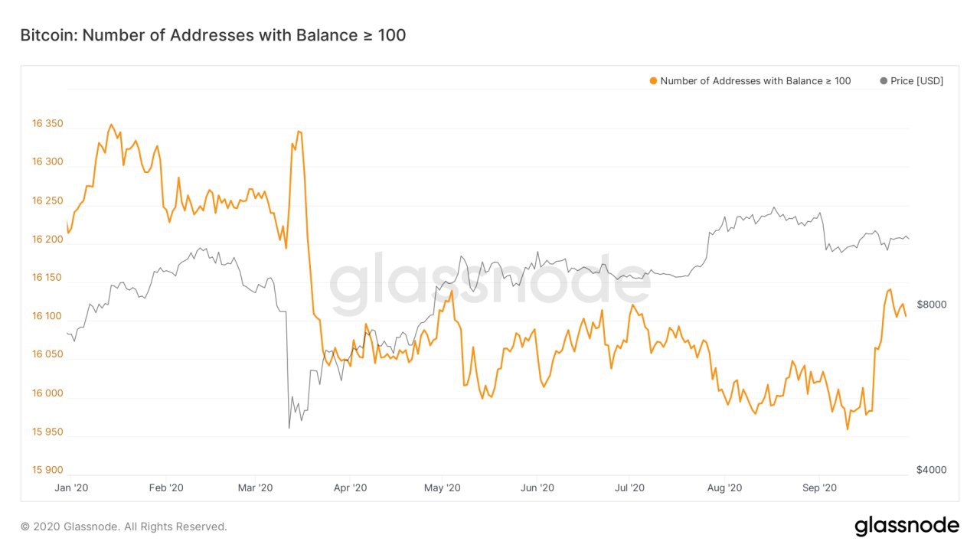Select the Sep '20 x-axis label
This screenshot has height=551, width=980.
click(x=818, y=487)
